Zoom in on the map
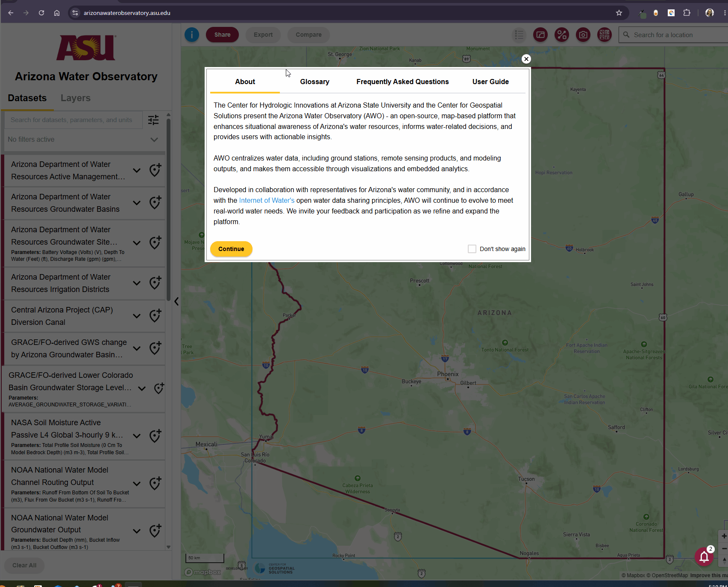This screenshot has width=728, height=587. coord(724,536)
